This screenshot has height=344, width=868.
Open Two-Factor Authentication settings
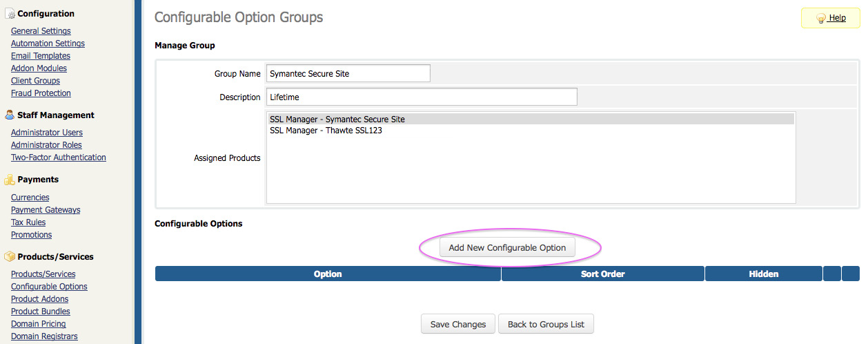pos(59,157)
